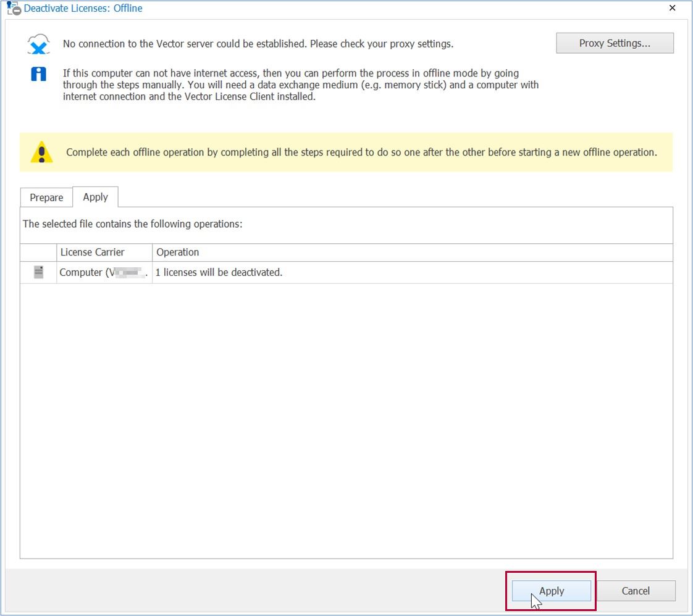The height and width of the screenshot is (616, 693).
Task: Click the disconnected cloud icon
Action: [x=38, y=44]
